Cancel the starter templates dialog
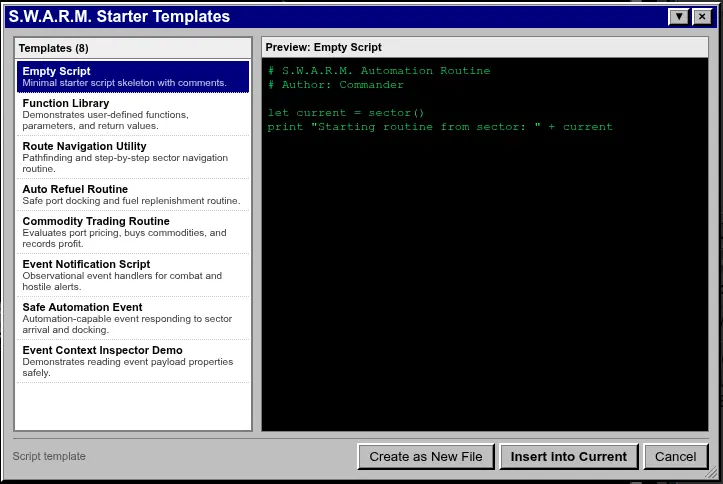723x484 pixels. pyautogui.click(x=676, y=457)
